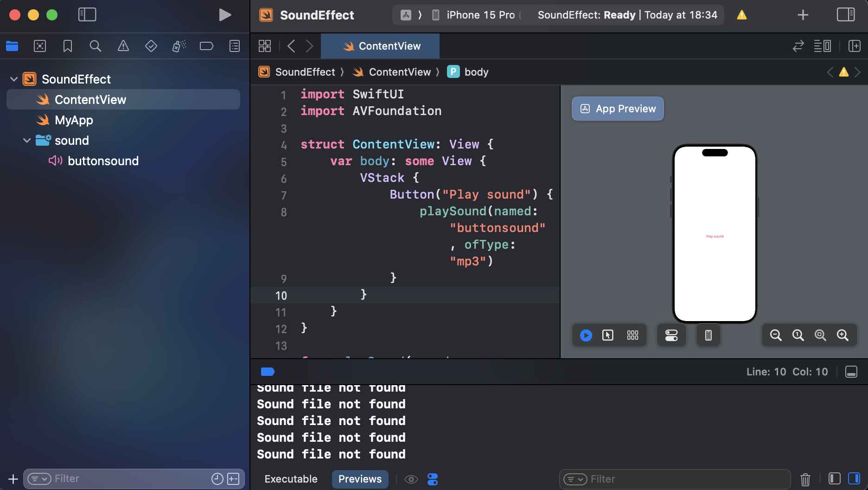Clear the console with trash icon
The image size is (868, 490).
pyautogui.click(x=805, y=479)
